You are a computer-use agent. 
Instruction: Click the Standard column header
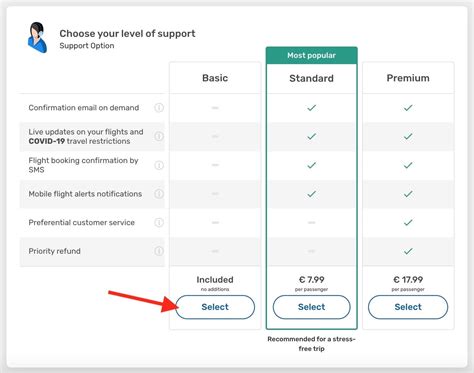coord(311,78)
